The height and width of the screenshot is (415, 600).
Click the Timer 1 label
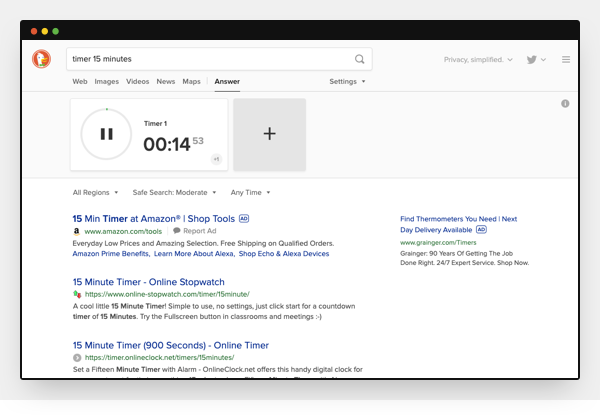click(155, 124)
